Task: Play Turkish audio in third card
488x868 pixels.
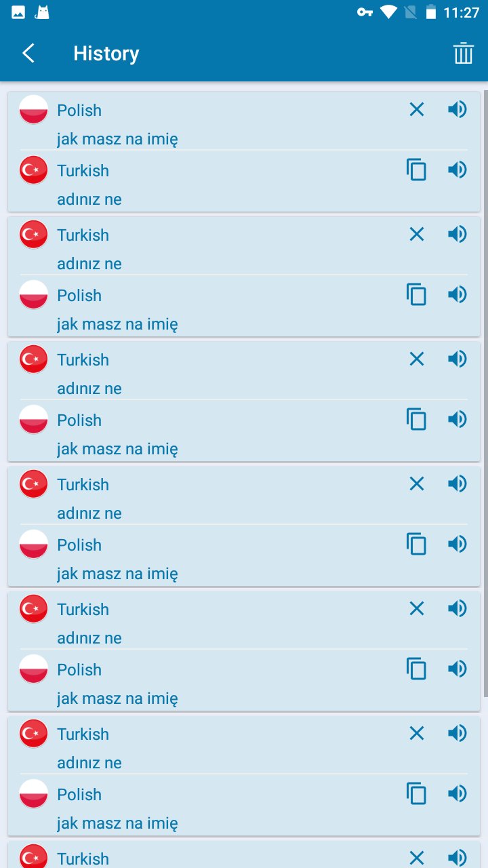Action: 457,359
